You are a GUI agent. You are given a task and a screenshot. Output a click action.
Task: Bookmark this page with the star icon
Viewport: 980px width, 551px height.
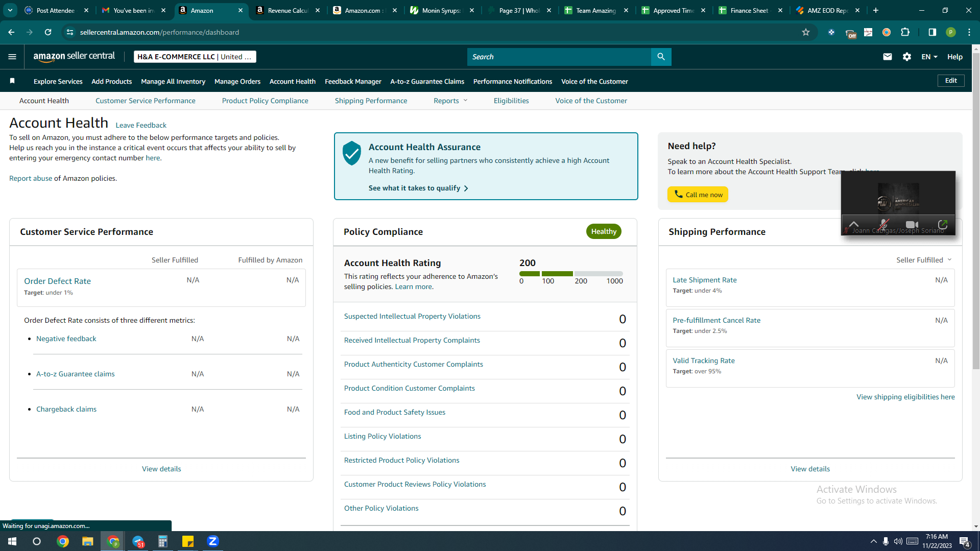tap(806, 32)
